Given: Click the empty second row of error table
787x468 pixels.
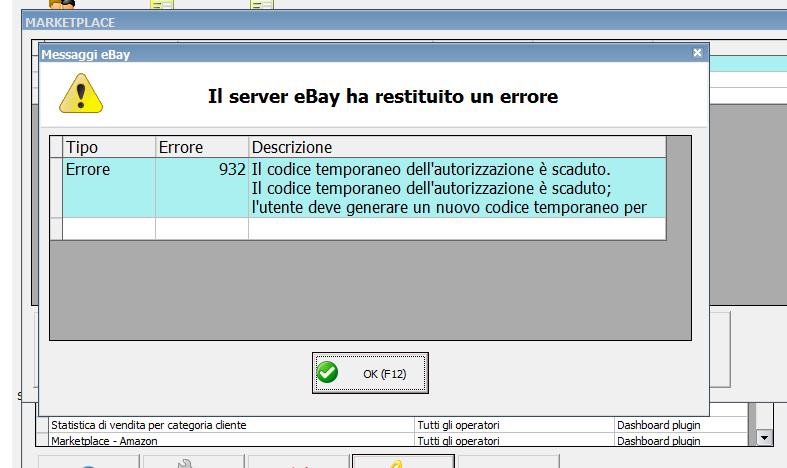Looking at the screenshot, I should click(358, 229).
